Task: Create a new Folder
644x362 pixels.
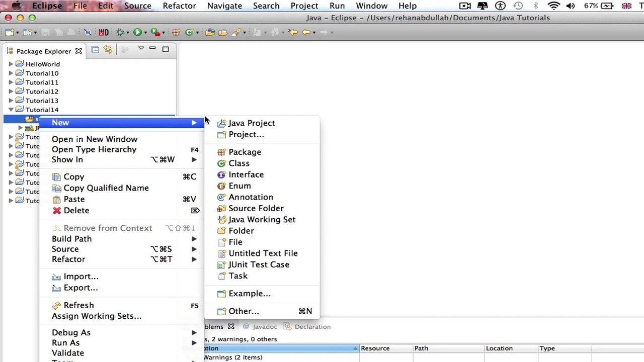Action: point(262,231)
